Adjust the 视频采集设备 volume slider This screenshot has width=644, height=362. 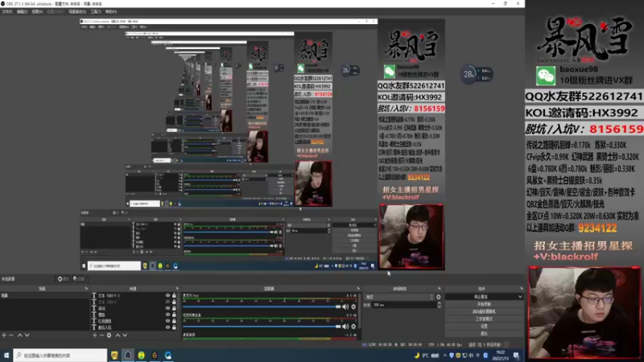262,327
